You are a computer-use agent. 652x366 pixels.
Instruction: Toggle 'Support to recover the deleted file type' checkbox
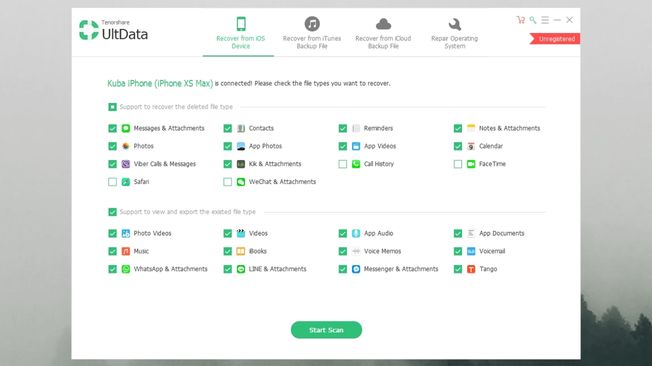[112, 107]
